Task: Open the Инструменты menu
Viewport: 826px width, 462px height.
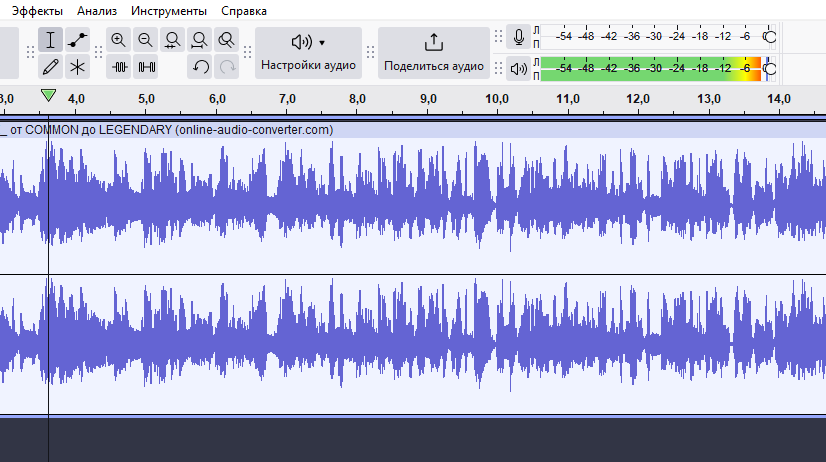Action: coord(169,11)
